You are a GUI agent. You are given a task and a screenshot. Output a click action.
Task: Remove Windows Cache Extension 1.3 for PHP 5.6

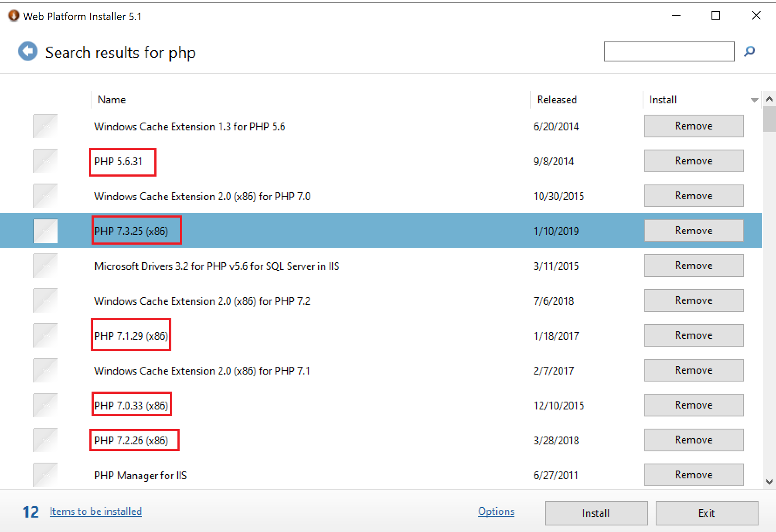click(694, 126)
